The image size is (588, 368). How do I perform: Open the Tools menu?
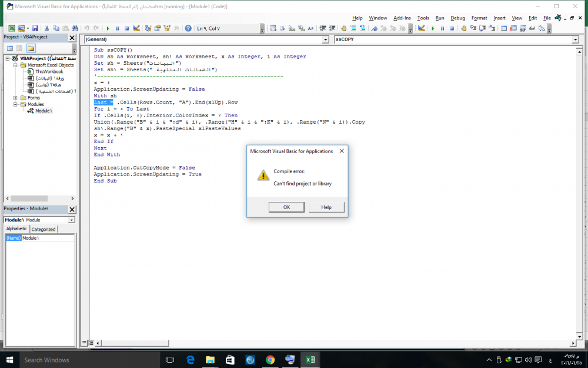pos(423,18)
